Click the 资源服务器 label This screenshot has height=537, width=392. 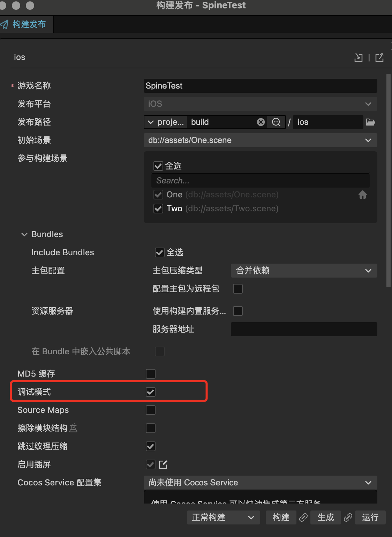point(52,311)
